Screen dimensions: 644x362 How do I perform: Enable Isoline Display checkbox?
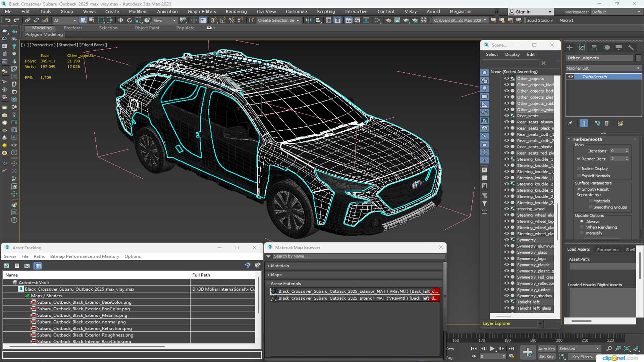(579, 169)
